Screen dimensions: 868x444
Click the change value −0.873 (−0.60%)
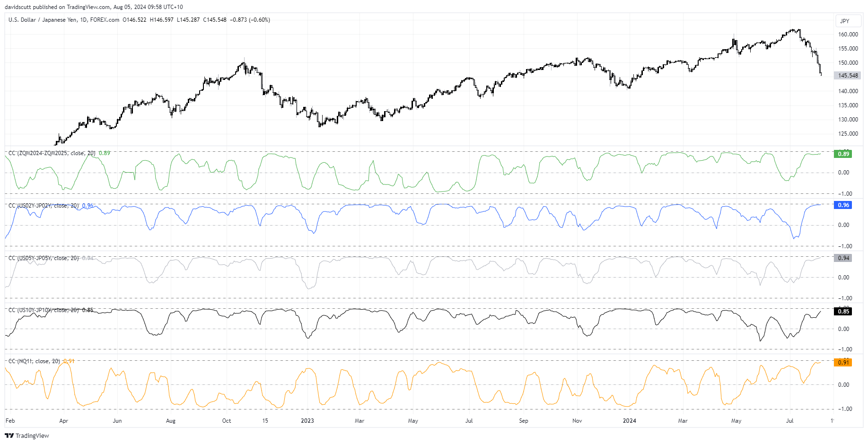[250, 20]
